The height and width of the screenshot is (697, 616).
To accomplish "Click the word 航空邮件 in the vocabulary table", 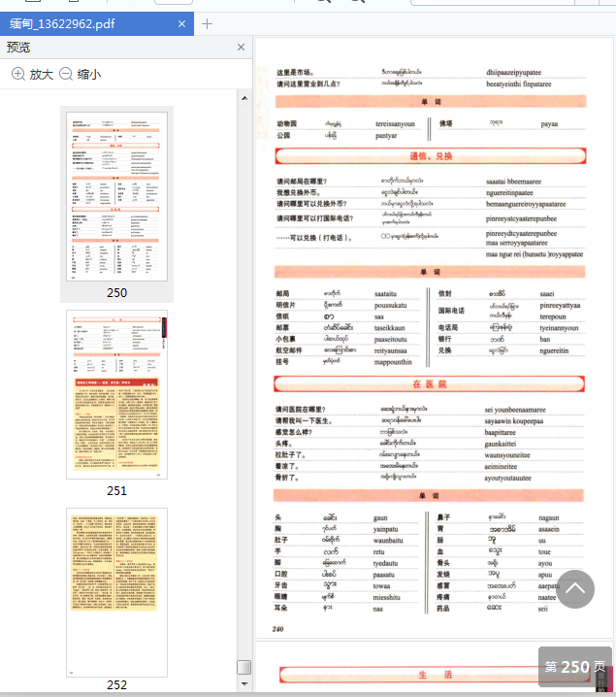I will [x=289, y=350].
